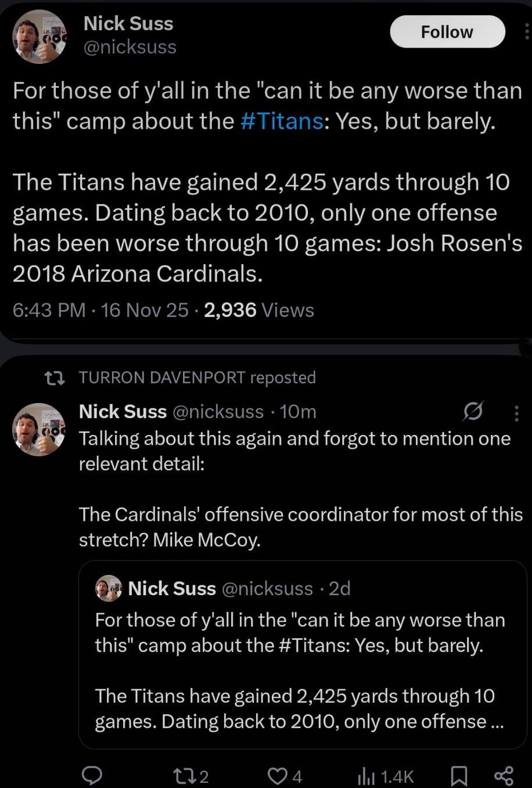Open Nick Suss profile picture in top post
Image resolution: width=532 pixels, height=788 pixels.
(x=39, y=36)
